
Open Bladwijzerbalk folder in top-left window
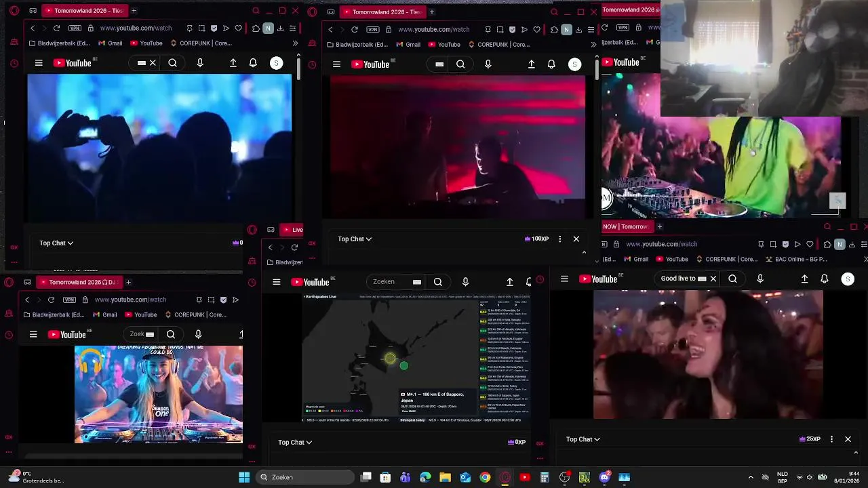tap(60, 43)
